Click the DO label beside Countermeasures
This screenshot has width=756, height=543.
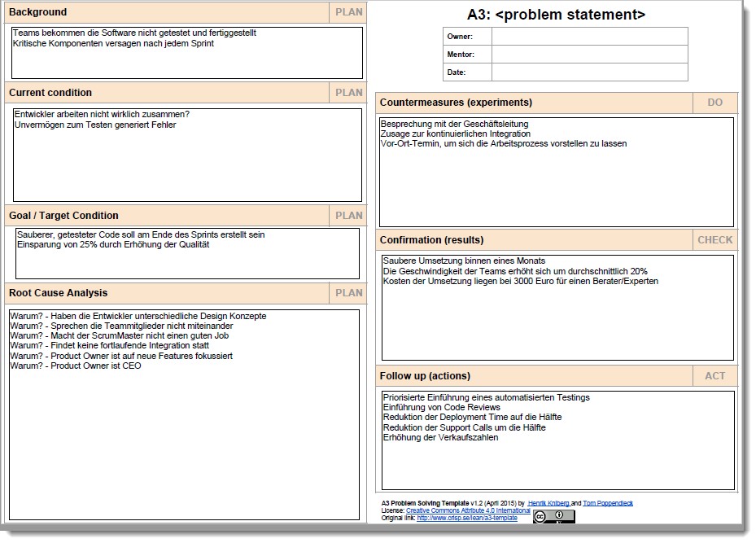714,103
